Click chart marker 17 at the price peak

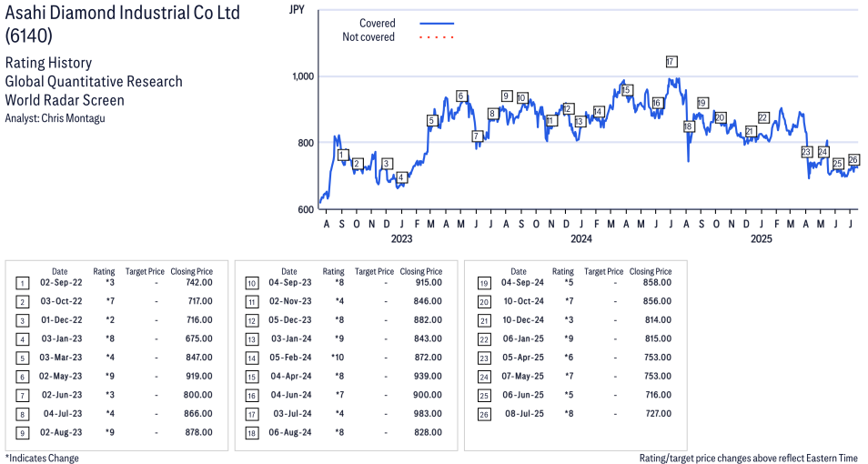point(671,62)
